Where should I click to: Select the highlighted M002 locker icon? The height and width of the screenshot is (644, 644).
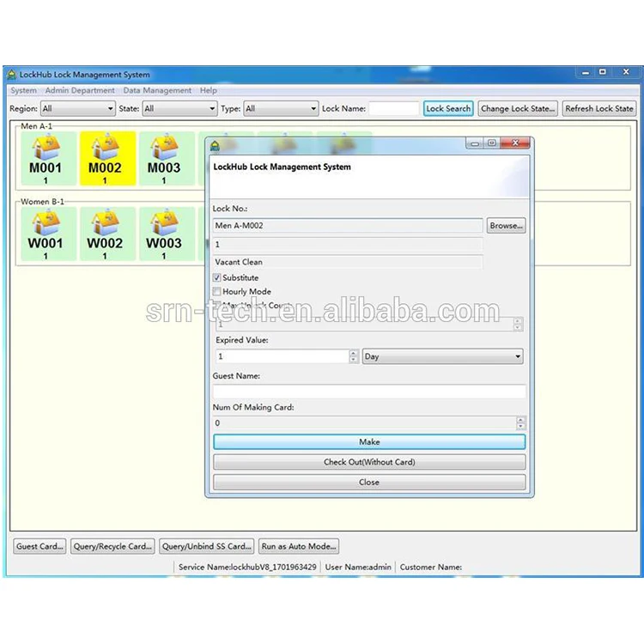pos(105,158)
